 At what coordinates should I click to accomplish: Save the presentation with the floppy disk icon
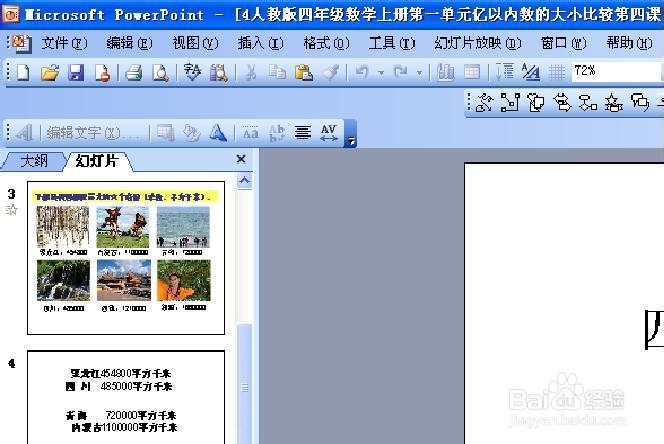pos(76,72)
